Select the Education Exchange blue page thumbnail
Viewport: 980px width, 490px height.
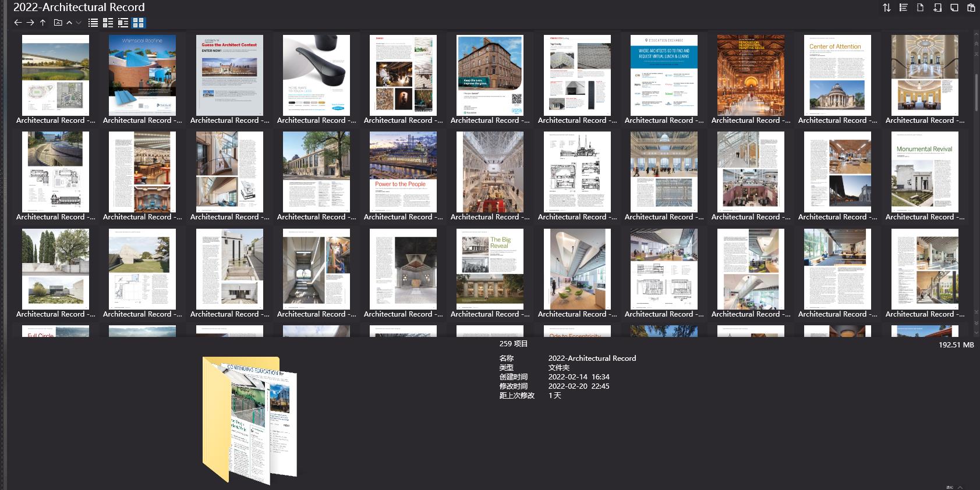pyautogui.click(x=664, y=75)
